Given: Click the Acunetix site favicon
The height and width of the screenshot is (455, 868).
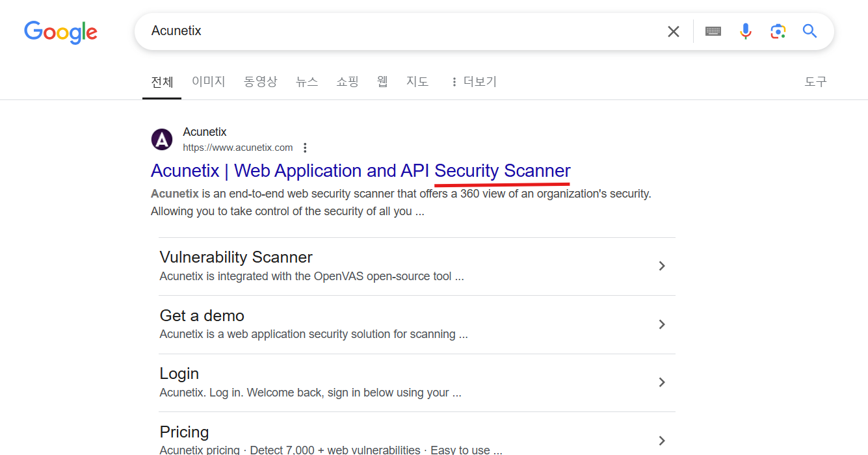Looking at the screenshot, I should tap(162, 139).
